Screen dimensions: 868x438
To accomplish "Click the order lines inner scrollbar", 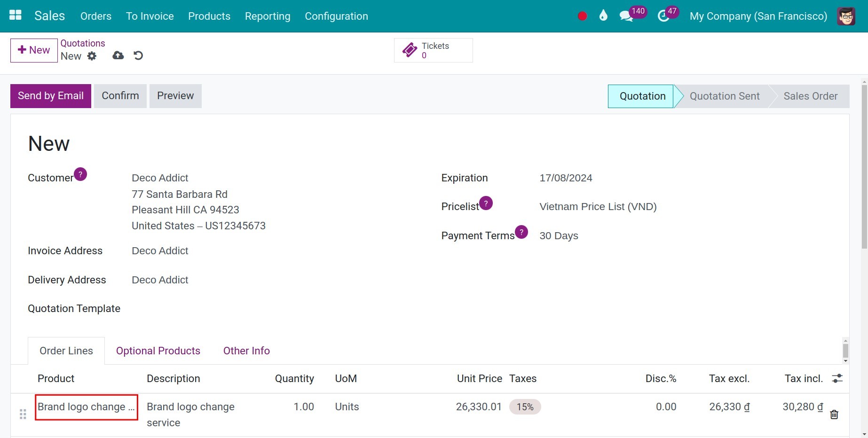I will 845,351.
